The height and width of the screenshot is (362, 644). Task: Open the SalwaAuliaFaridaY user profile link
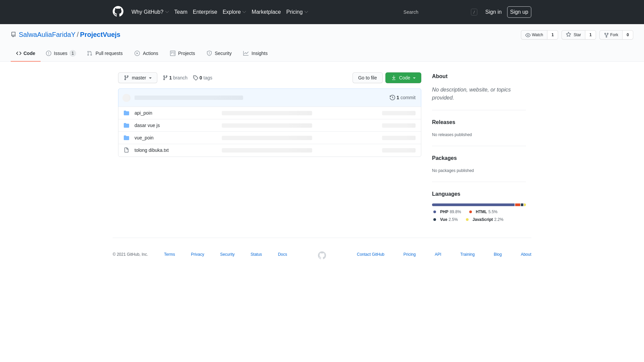pos(47,35)
